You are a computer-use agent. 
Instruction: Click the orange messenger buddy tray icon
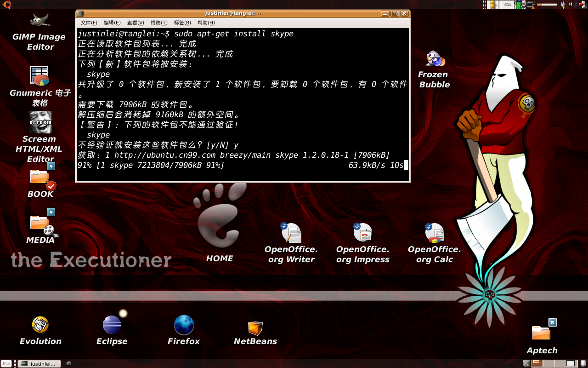(492, 5)
